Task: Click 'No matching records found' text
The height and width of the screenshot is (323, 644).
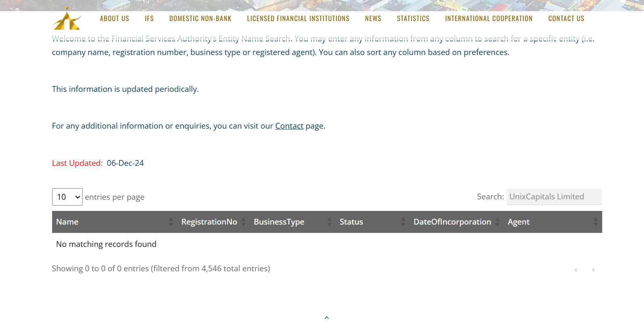Action: tap(106, 244)
